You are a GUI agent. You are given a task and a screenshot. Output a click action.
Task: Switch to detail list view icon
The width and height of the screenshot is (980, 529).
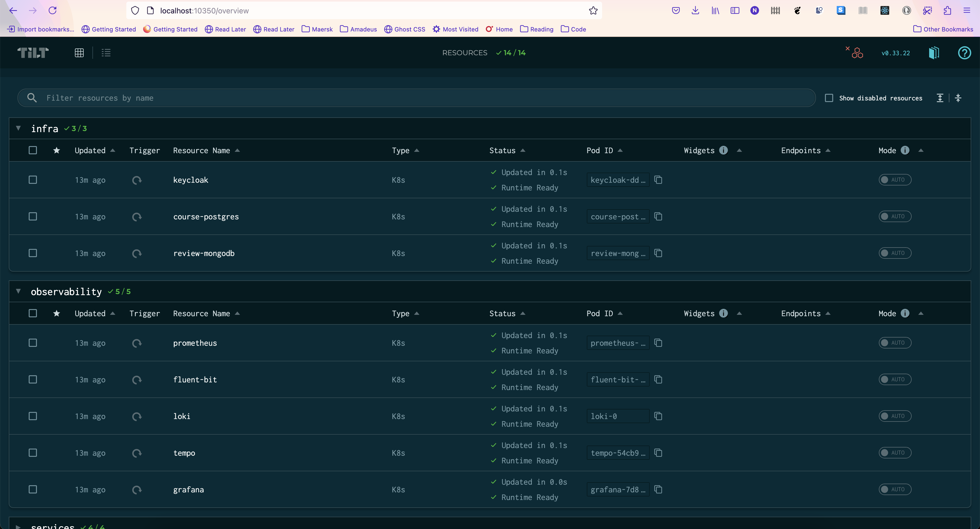tap(106, 53)
